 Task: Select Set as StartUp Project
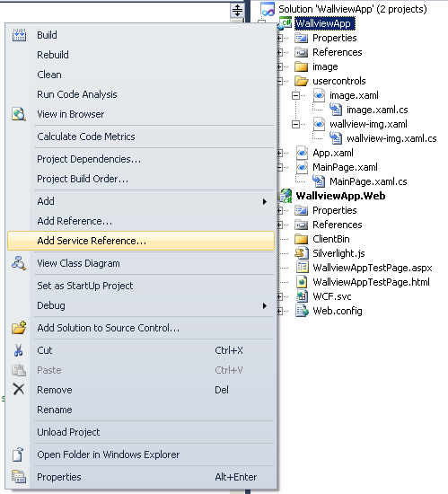coord(85,286)
